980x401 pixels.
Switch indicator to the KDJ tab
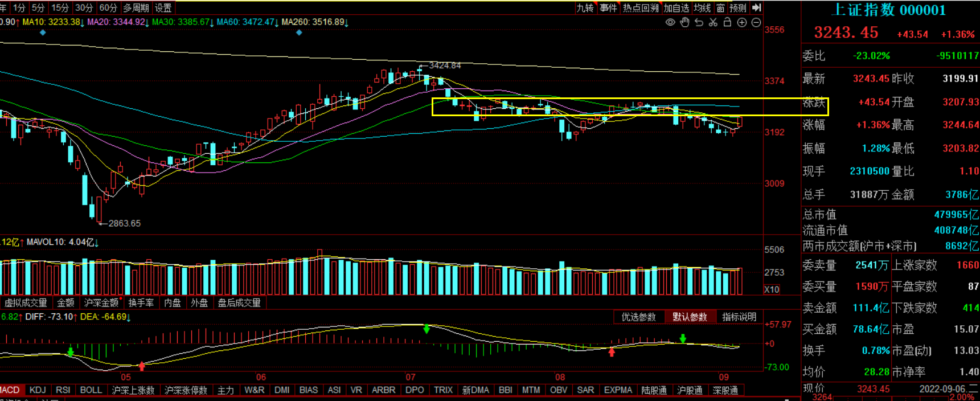click(38, 390)
